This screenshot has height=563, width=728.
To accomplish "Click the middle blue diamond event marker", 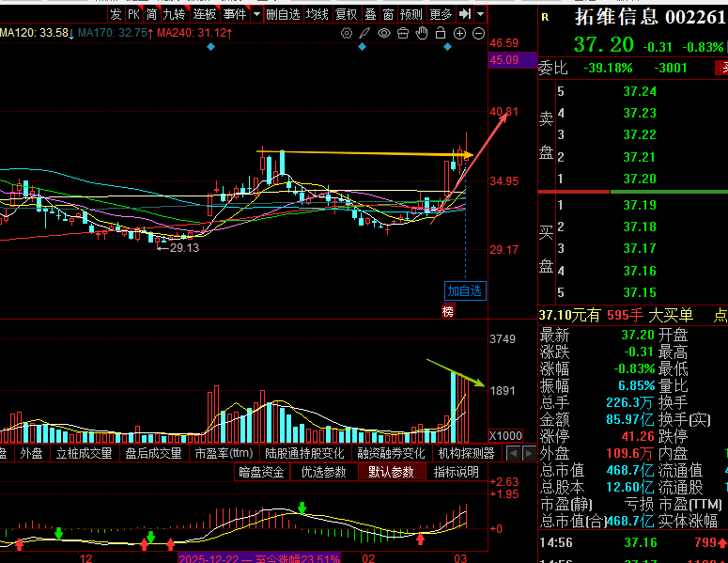I will (363, 46).
